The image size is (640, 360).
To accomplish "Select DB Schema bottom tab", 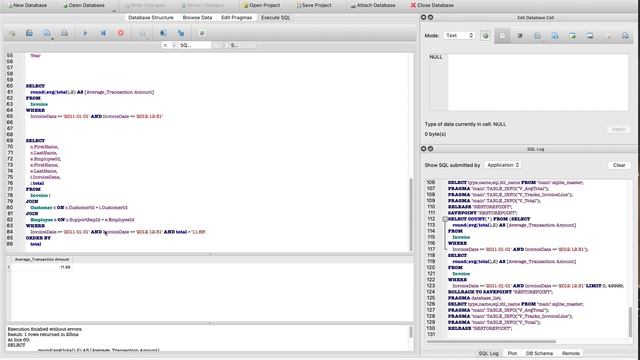I will [539, 353].
